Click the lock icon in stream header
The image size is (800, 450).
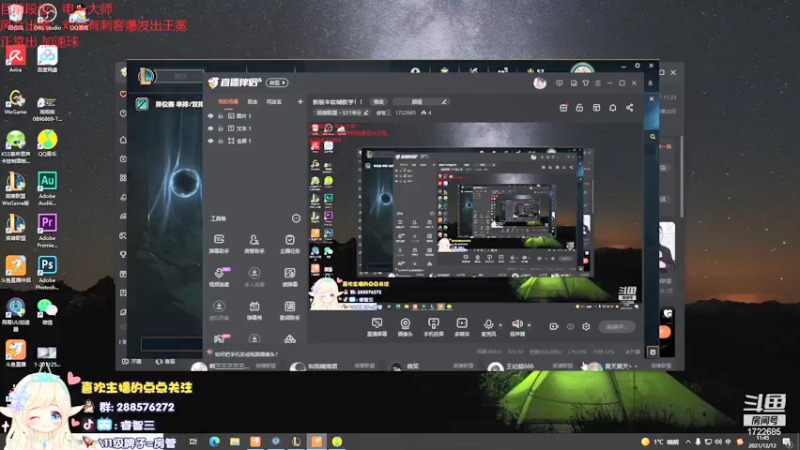click(580, 108)
